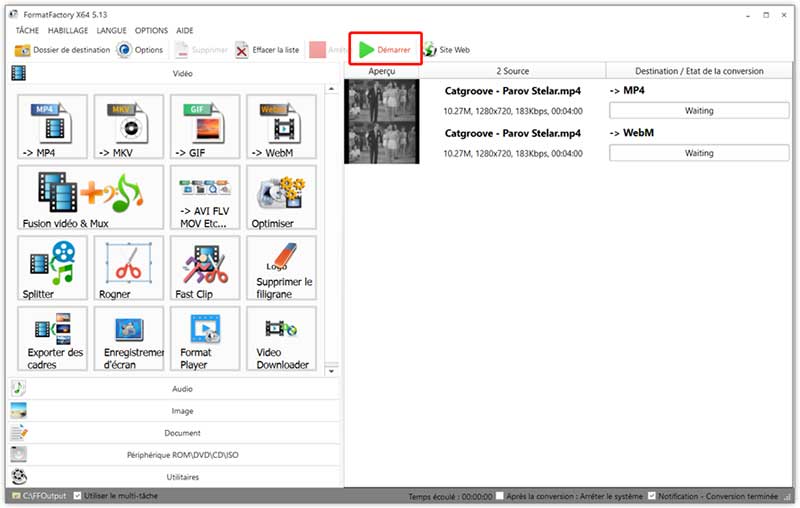Open the Video Downloader tool
Screen dimensions: 800x508
(x=281, y=339)
